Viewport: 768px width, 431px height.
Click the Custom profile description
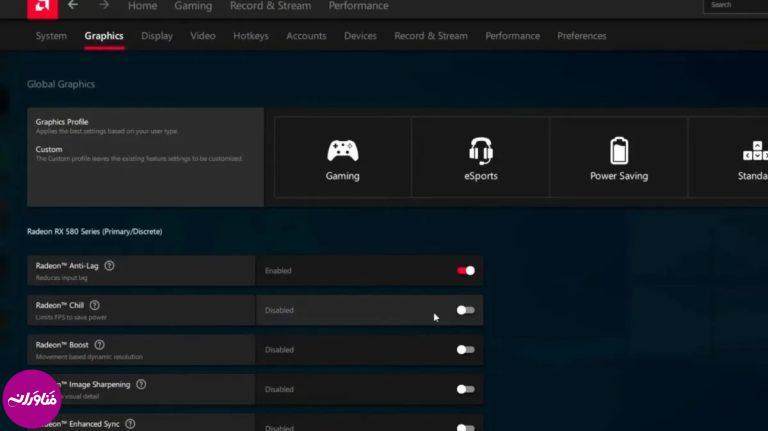tap(139, 159)
